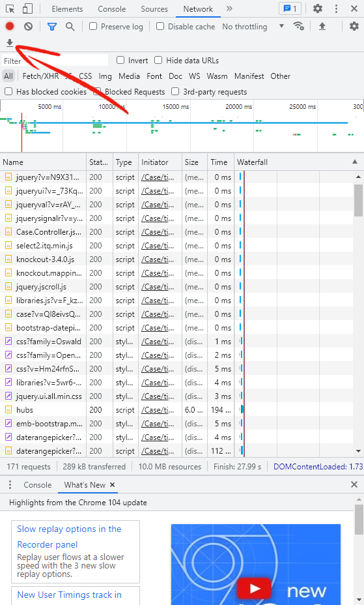Stop recording network log with red button
The image size is (364, 605).
click(x=10, y=26)
